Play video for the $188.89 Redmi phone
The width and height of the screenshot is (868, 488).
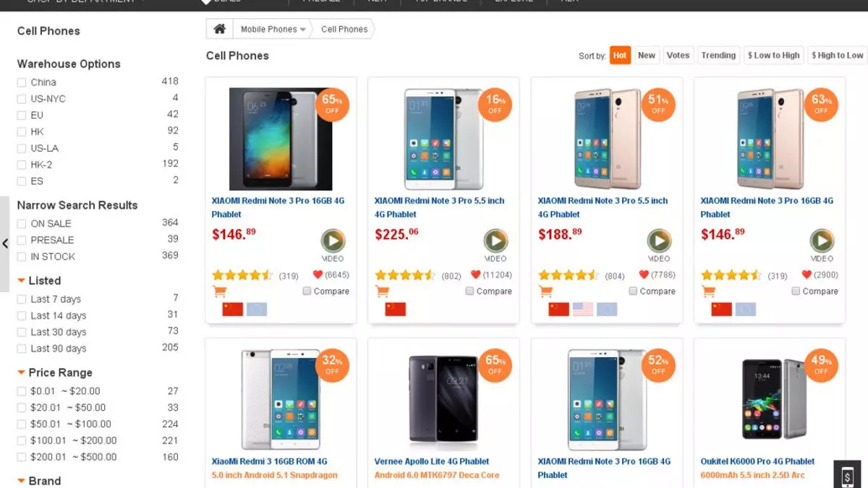pos(659,241)
